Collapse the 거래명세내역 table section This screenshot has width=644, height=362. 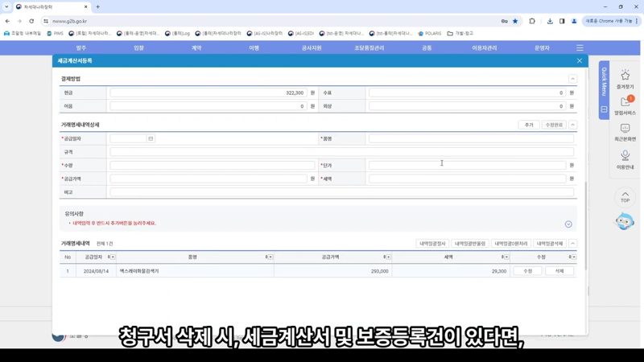click(x=572, y=244)
